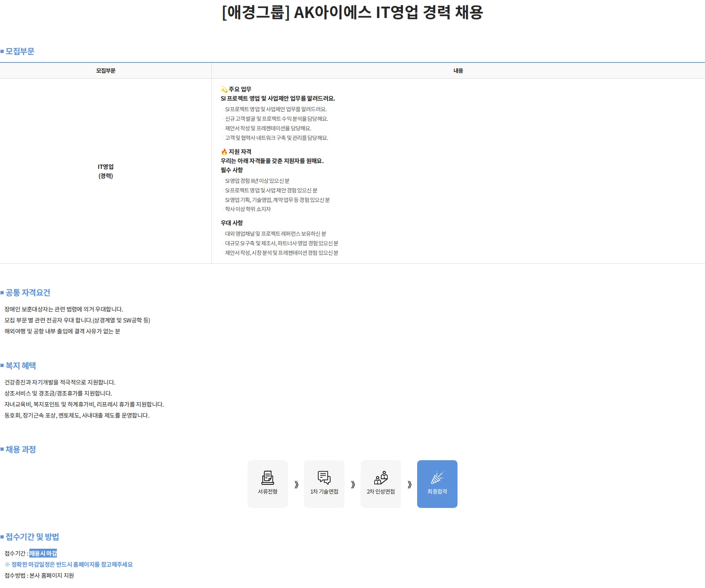Click the line 동호회, 장기근속 포상, 멘토제도
This screenshot has width=705, height=588.
(77, 415)
